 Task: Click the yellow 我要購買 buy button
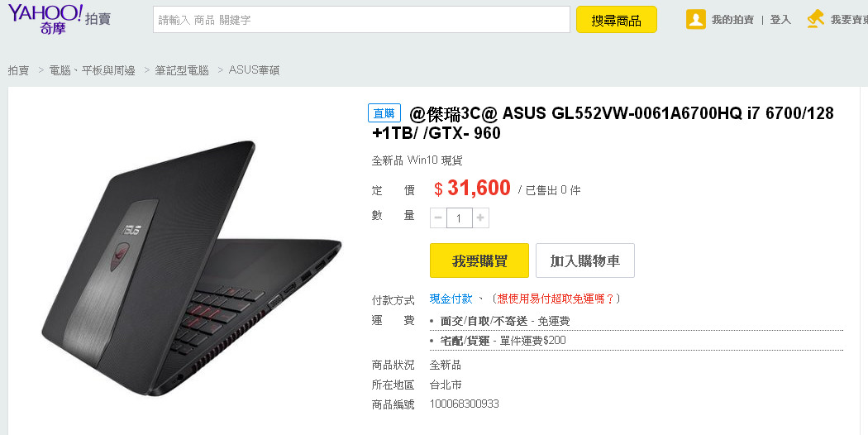click(479, 261)
